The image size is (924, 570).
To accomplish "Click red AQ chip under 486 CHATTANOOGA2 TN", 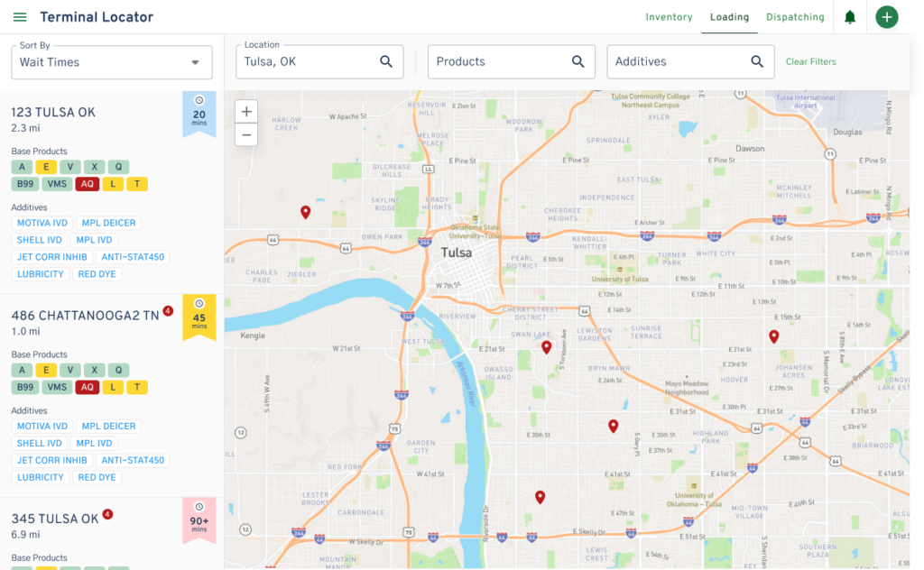I will pyautogui.click(x=88, y=387).
